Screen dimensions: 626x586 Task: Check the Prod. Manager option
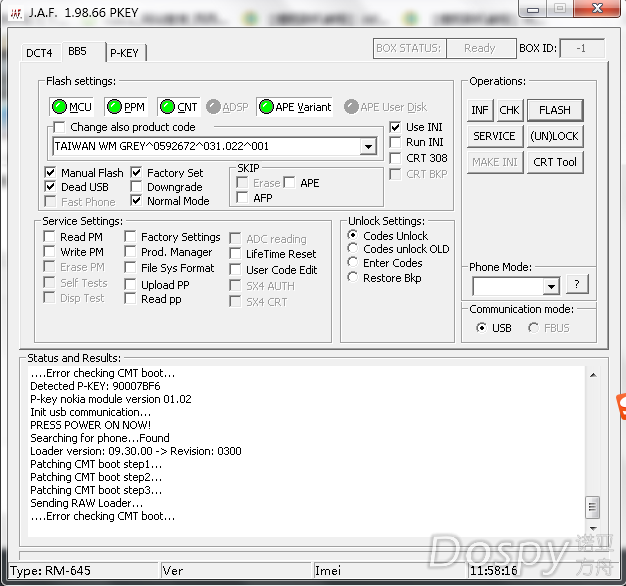pos(130,251)
